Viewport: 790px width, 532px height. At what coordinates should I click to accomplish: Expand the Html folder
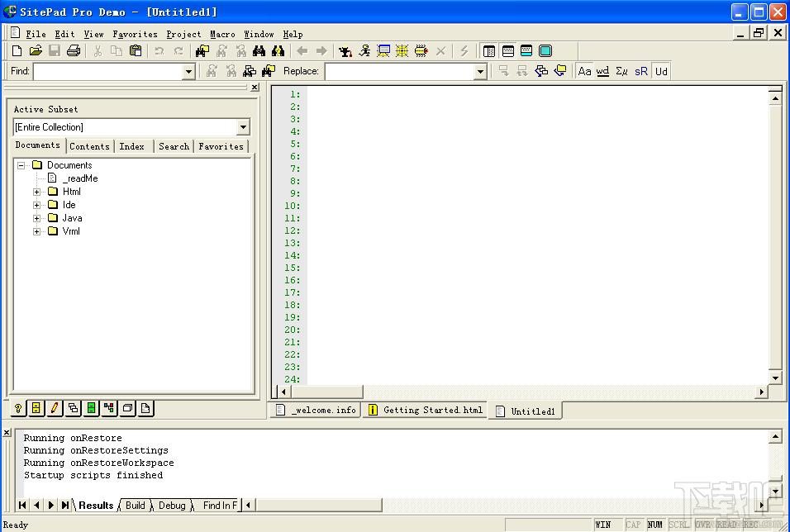tap(37, 192)
